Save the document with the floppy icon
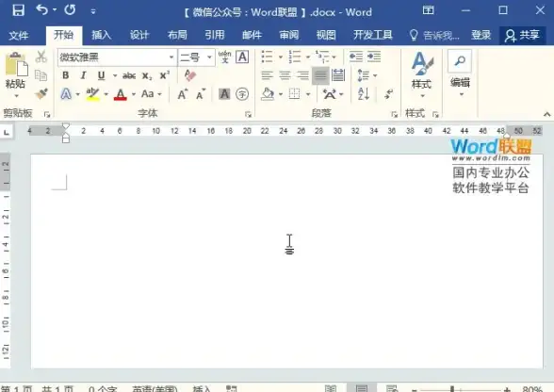This screenshot has height=392, width=554. 19,10
